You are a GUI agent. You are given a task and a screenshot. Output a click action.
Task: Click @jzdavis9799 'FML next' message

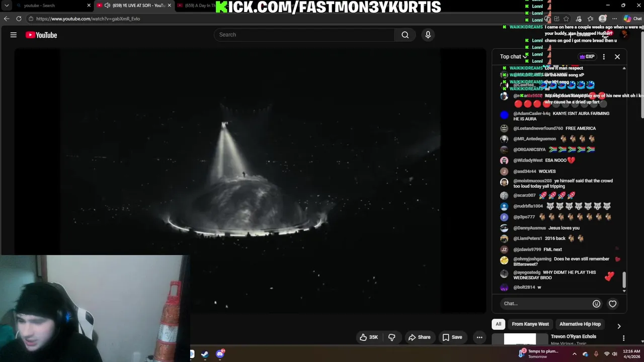pyautogui.click(x=532, y=249)
